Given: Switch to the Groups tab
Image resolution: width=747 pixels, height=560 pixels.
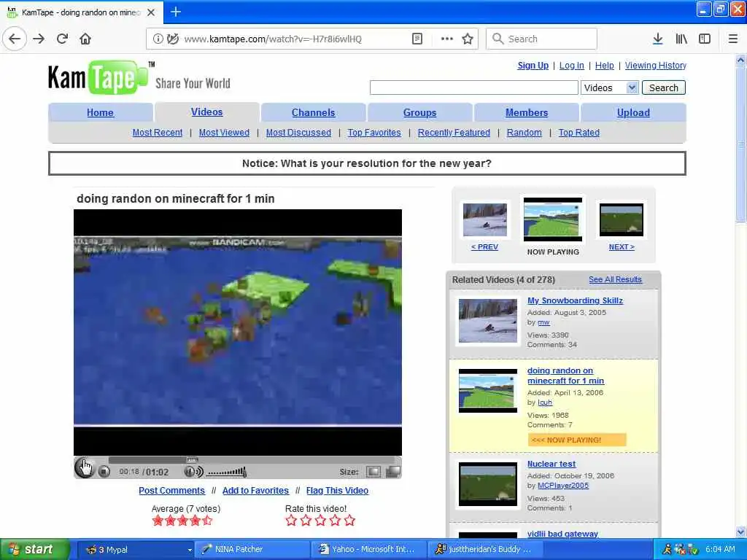Looking at the screenshot, I should click(419, 113).
